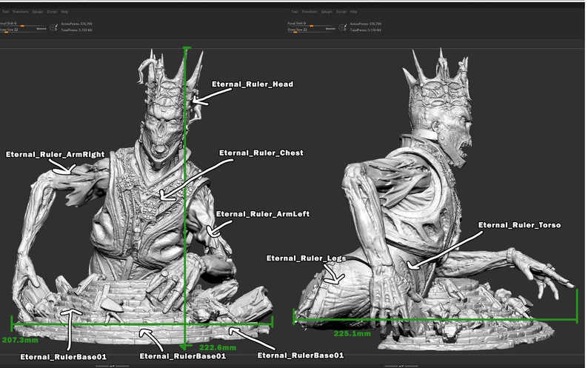Viewport: 588px width, 368px height.
Task: Click the brush size icon in left window
Action: (54, 27)
